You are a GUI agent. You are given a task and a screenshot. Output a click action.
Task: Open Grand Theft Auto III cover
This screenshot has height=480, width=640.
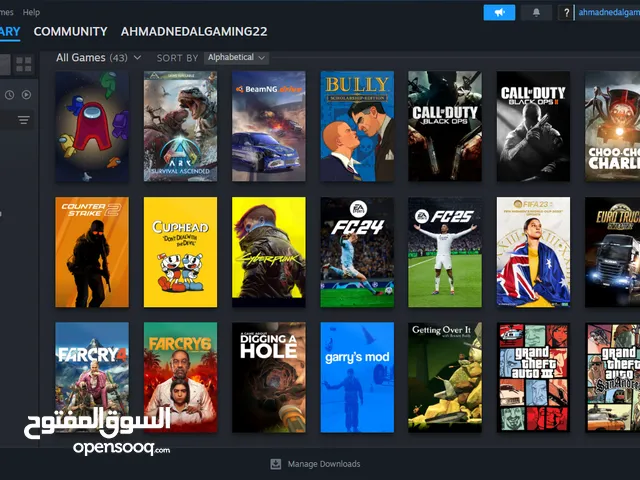533,377
